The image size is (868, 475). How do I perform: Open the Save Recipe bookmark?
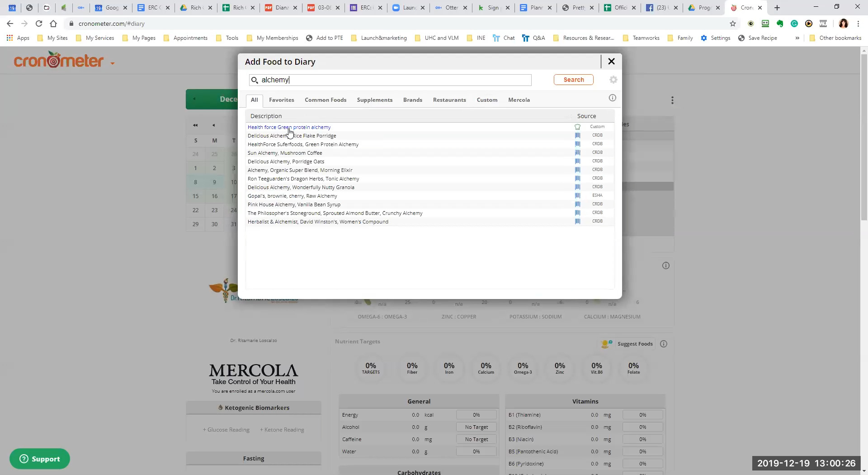point(758,38)
